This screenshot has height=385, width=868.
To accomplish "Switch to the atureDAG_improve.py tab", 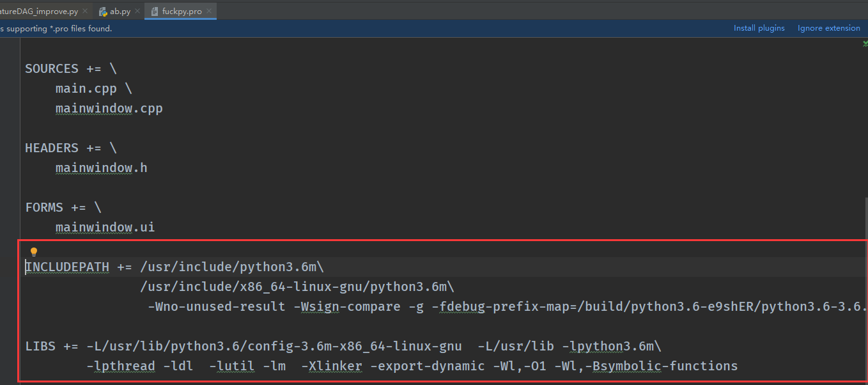I will click(x=38, y=11).
